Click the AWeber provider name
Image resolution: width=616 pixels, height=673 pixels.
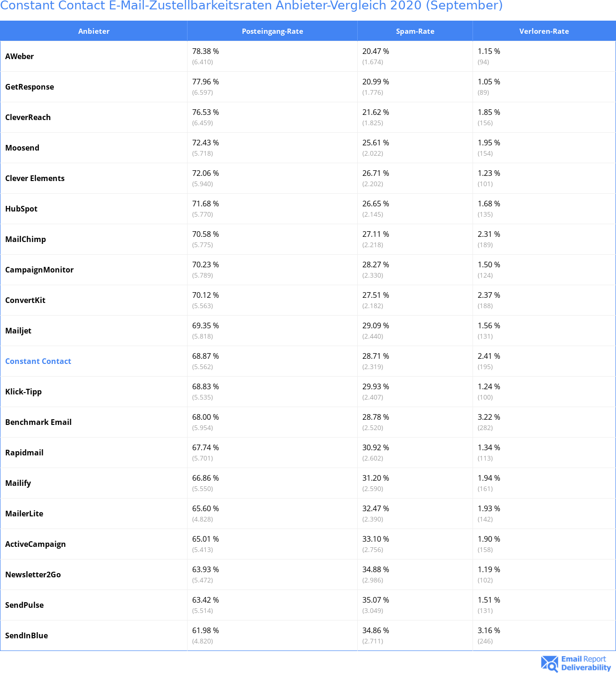pos(19,56)
